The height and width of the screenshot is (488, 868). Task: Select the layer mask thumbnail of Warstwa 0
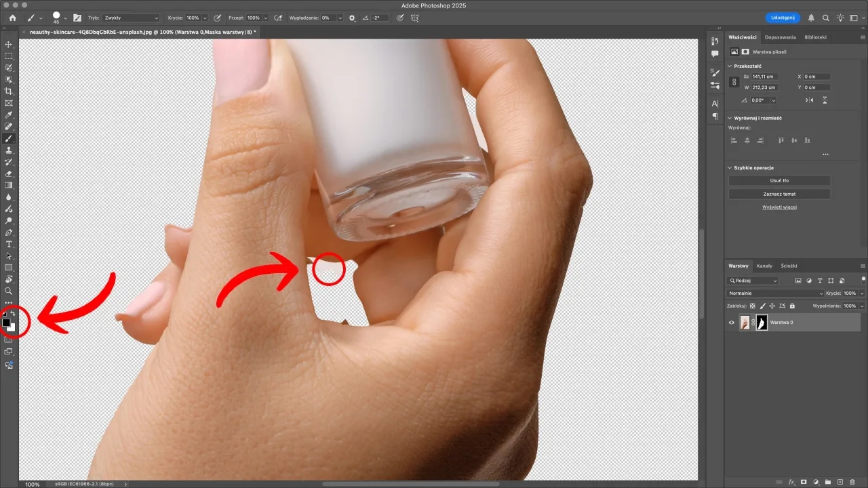762,323
